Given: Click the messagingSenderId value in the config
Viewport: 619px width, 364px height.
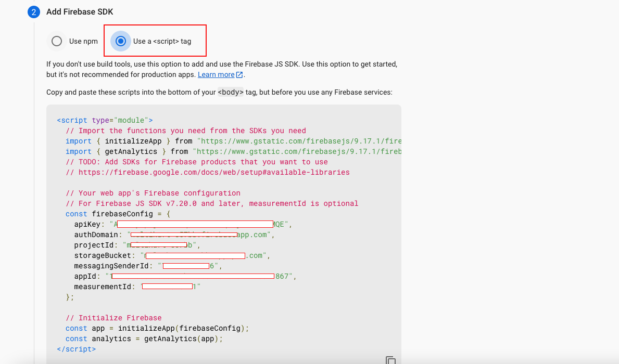Looking at the screenshot, I should pos(187,266).
